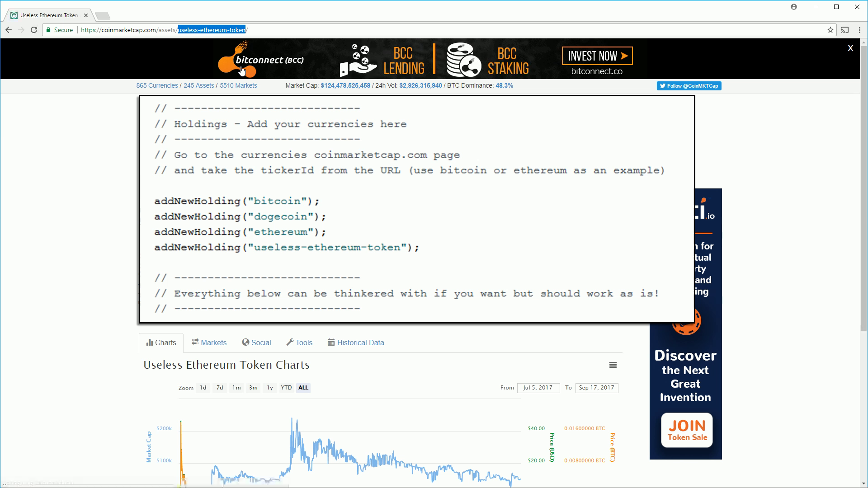Go back to the previous page
Viewport: 868px width, 488px height.
[9, 30]
